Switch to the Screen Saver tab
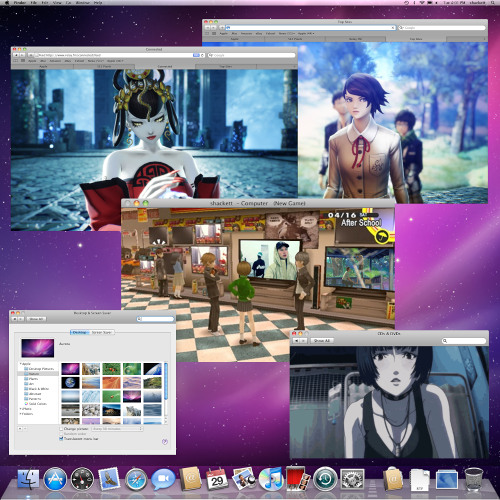Image resolution: width=500 pixels, height=500 pixels. click(x=102, y=332)
